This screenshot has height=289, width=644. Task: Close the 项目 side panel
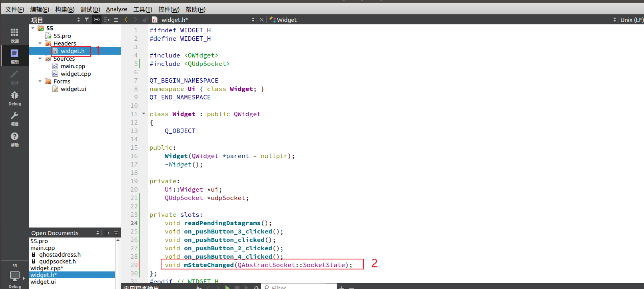tap(116, 20)
